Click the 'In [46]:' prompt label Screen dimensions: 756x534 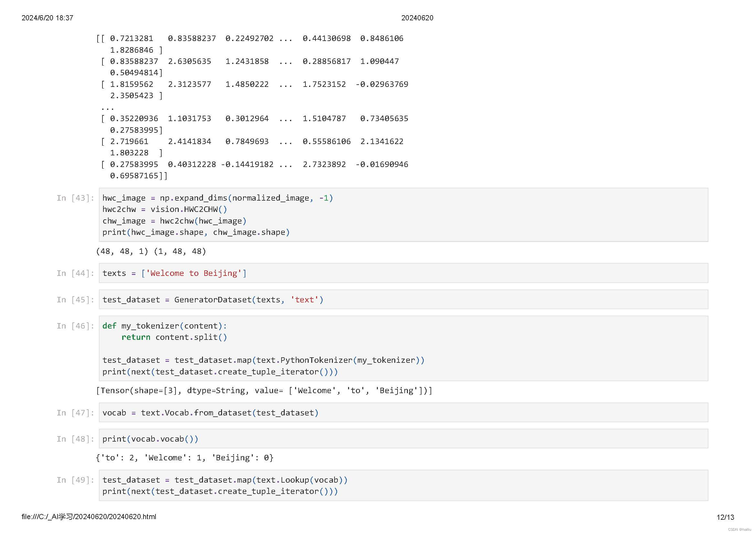tap(75, 326)
